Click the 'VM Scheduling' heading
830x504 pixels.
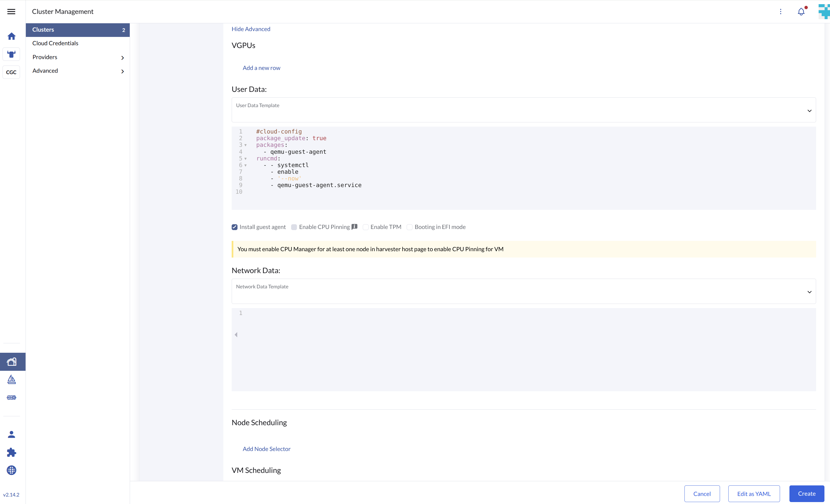(x=256, y=470)
